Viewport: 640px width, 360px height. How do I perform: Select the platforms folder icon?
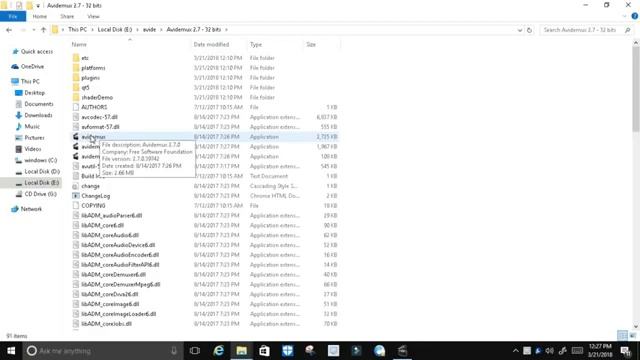coord(76,68)
